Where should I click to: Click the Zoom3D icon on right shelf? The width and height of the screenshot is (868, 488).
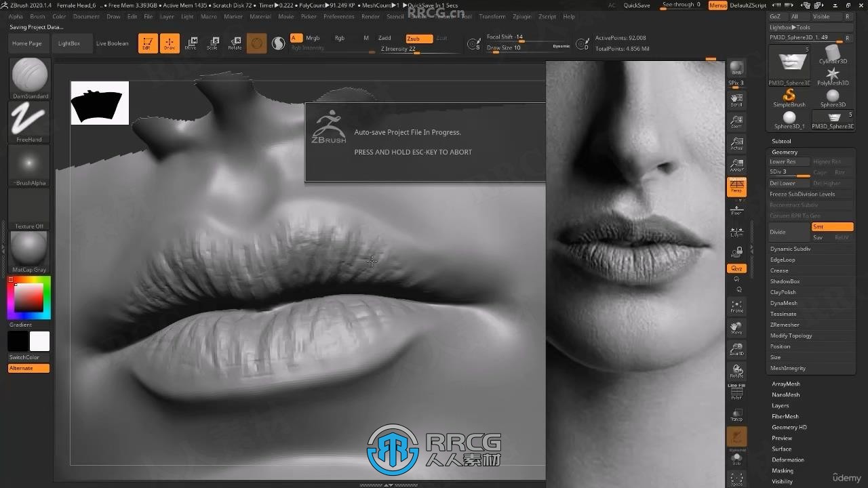pyautogui.click(x=736, y=350)
